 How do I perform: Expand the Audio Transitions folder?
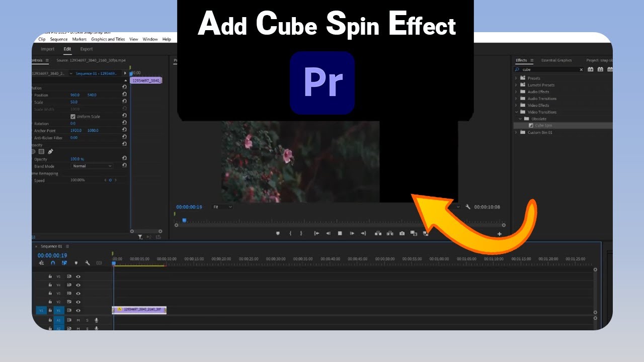coord(516,99)
